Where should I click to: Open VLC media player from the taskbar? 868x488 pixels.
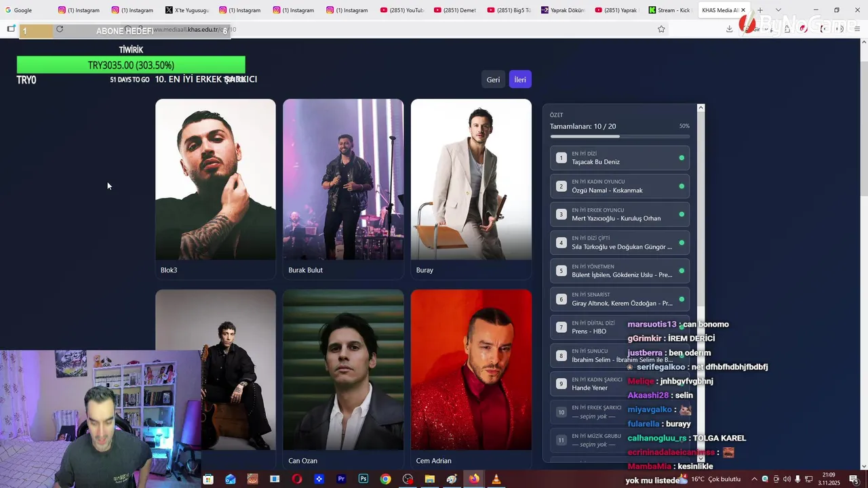[496, 479]
